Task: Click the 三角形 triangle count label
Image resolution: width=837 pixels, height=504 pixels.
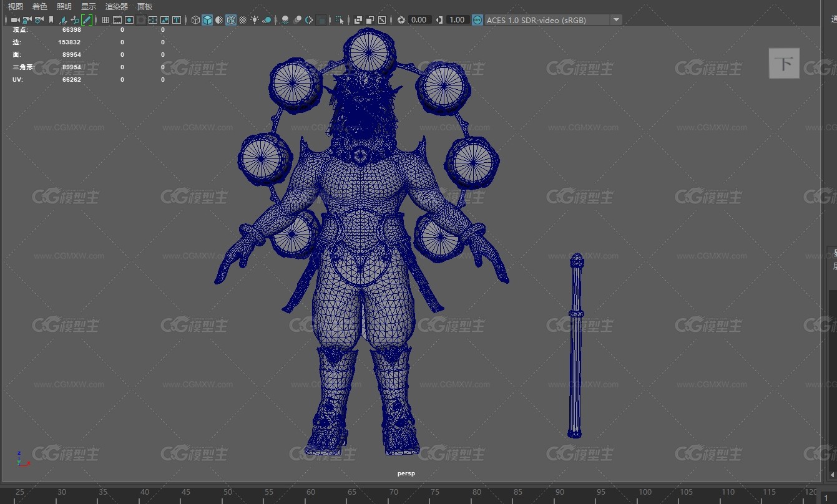Action: coord(23,67)
